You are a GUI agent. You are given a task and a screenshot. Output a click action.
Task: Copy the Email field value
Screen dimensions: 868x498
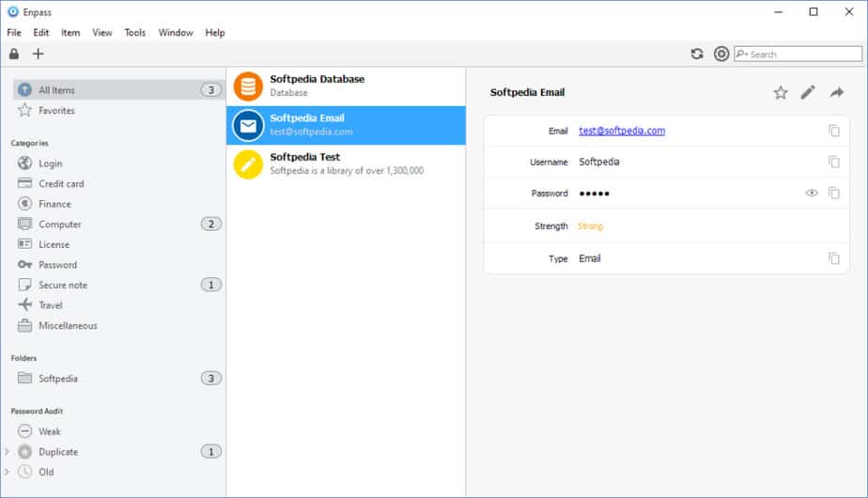(x=833, y=131)
